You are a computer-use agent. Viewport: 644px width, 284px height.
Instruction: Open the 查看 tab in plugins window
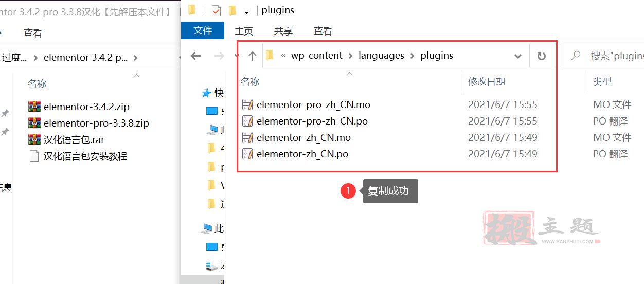click(x=323, y=31)
